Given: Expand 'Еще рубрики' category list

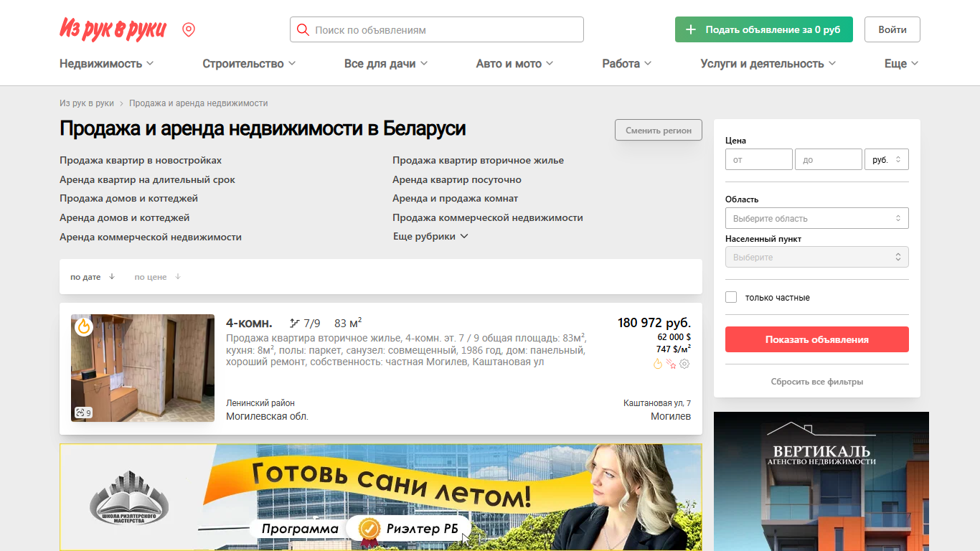Looking at the screenshot, I should (x=430, y=236).
